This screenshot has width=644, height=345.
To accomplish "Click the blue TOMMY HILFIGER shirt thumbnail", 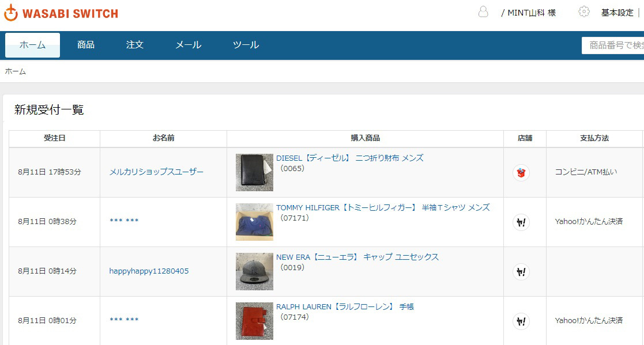I will coord(254,222).
